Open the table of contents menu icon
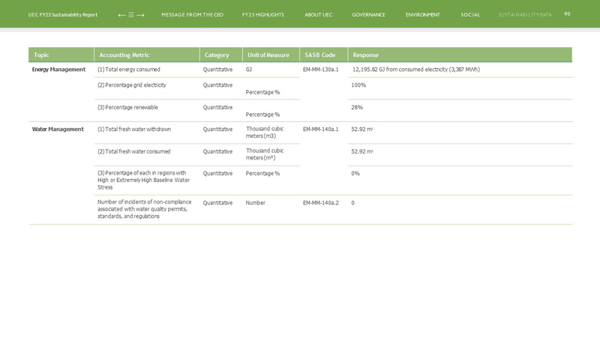This screenshot has width=600, height=364. 131,15
